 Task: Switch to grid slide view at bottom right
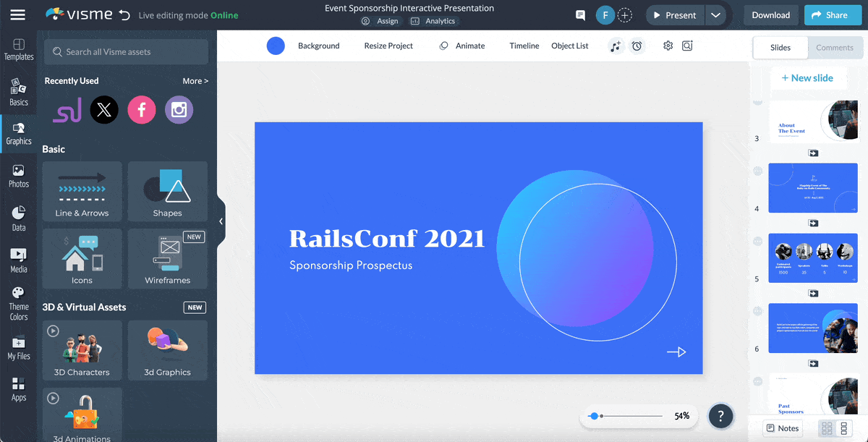827,428
